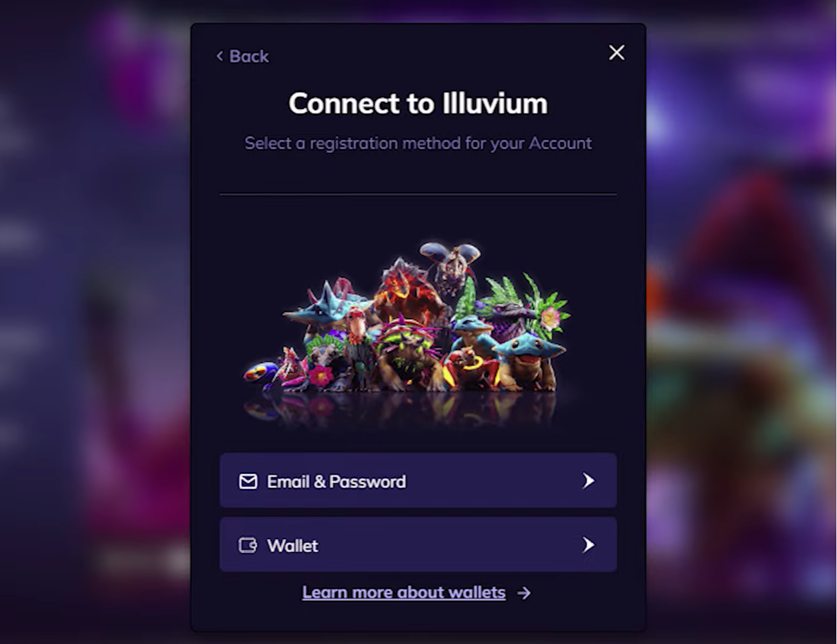Choose the Email & Password registration option

tap(418, 480)
